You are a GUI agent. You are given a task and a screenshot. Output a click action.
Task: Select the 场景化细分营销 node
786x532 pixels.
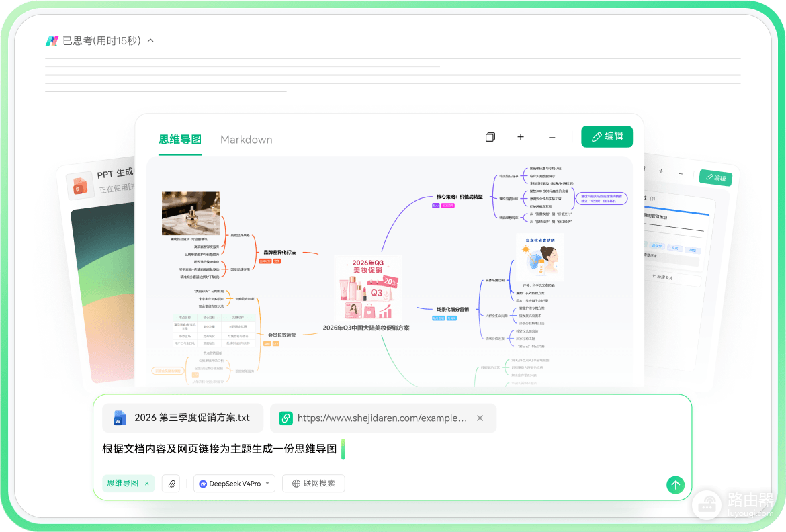click(452, 310)
